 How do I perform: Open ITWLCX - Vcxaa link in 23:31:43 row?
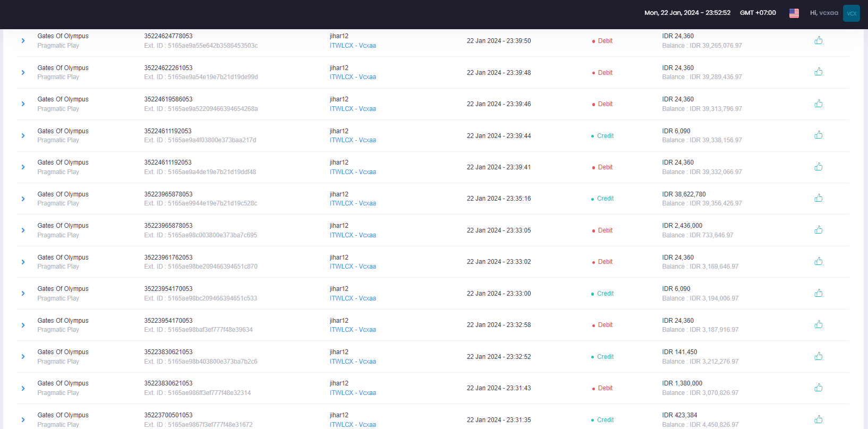[353, 393]
